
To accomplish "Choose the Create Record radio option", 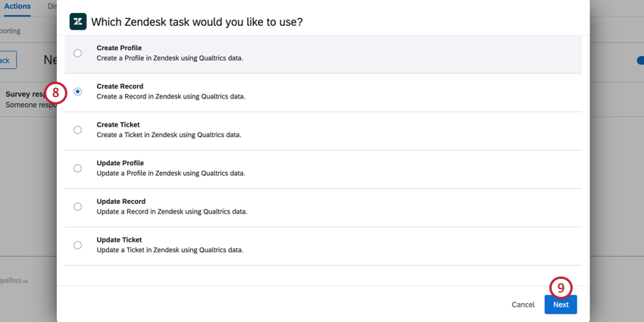I will (x=77, y=92).
